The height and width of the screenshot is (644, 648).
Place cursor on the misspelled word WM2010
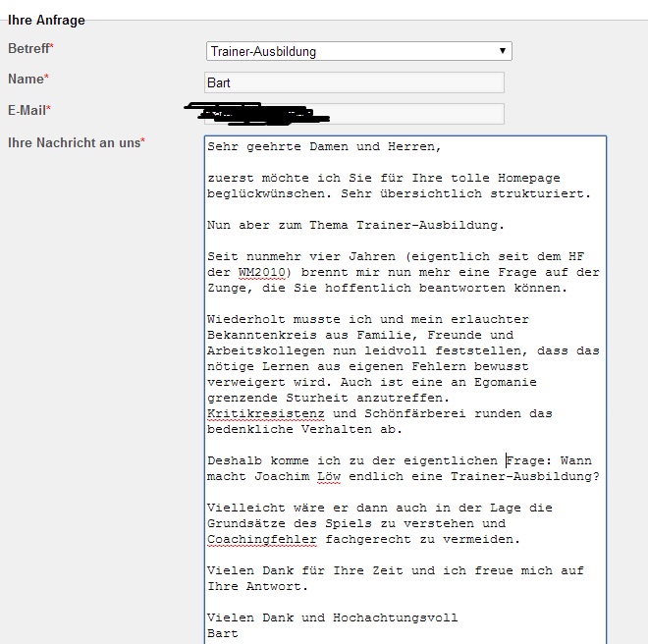[261, 272]
